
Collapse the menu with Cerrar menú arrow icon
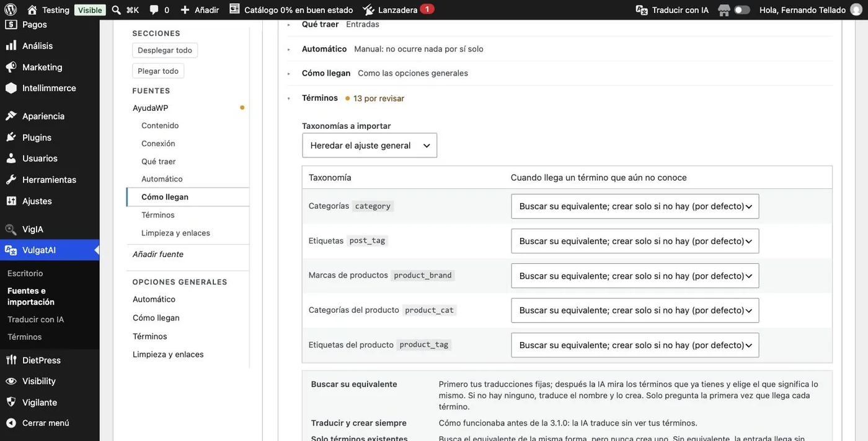pos(11,423)
